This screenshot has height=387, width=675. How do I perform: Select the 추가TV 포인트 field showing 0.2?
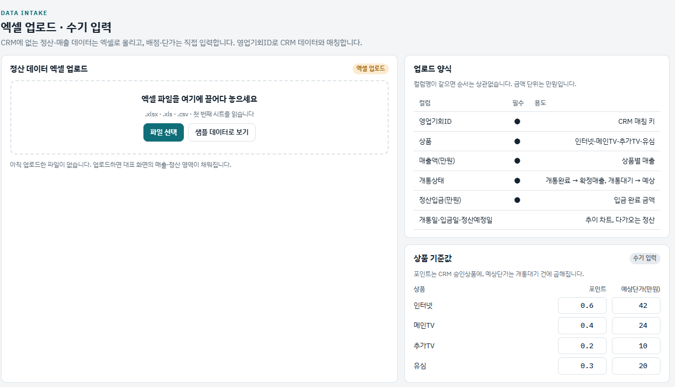pyautogui.click(x=582, y=346)
